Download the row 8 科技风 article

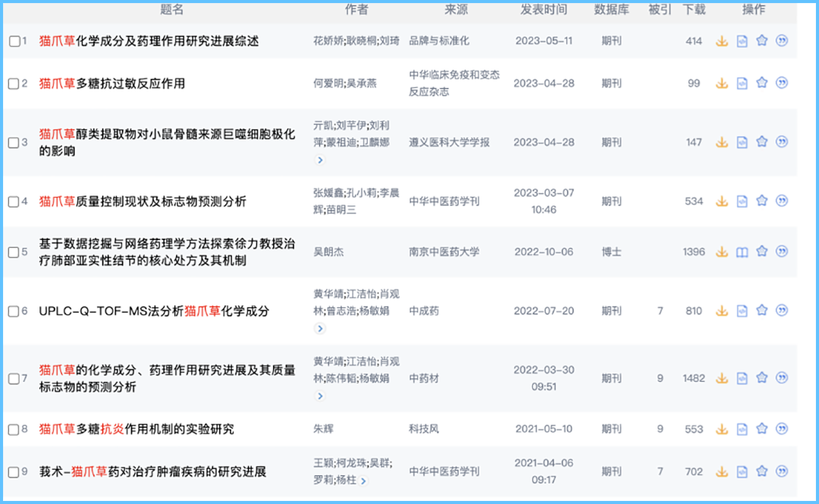(722, 429)
